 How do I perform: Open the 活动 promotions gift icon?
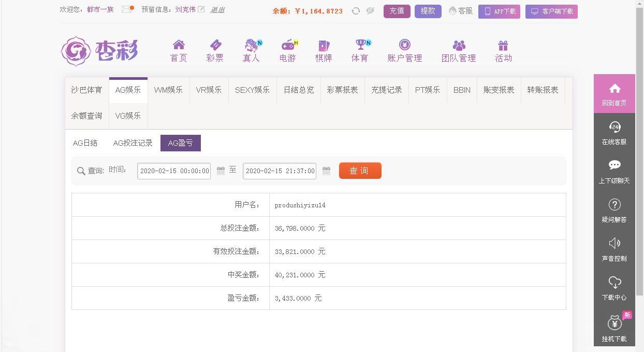[x=503, y=50]
